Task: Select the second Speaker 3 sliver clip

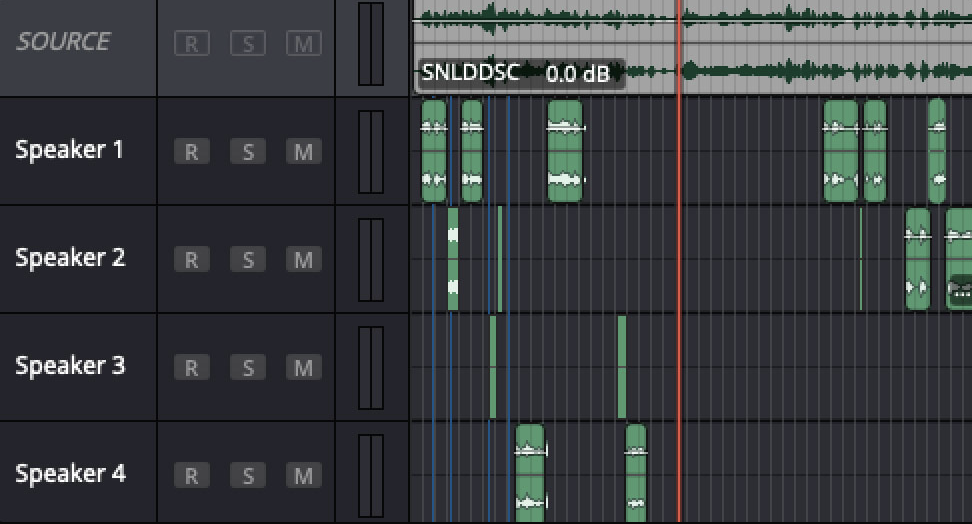Action: (622, 367)
